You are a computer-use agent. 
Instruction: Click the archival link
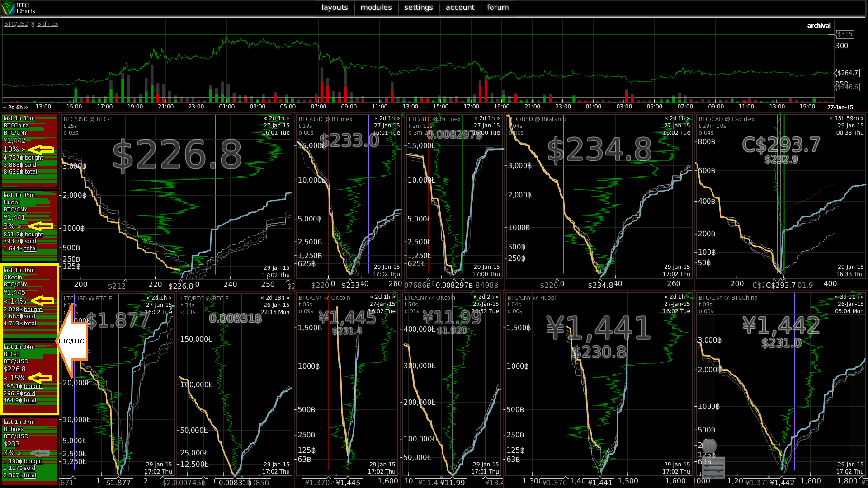click(819, 26)
